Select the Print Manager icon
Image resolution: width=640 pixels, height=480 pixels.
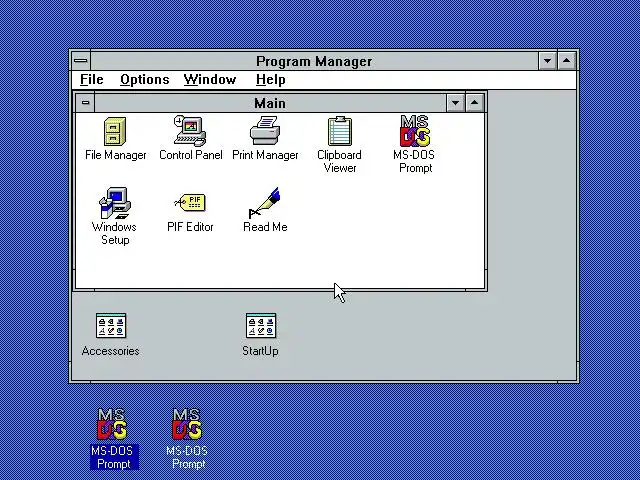(265, 131)
